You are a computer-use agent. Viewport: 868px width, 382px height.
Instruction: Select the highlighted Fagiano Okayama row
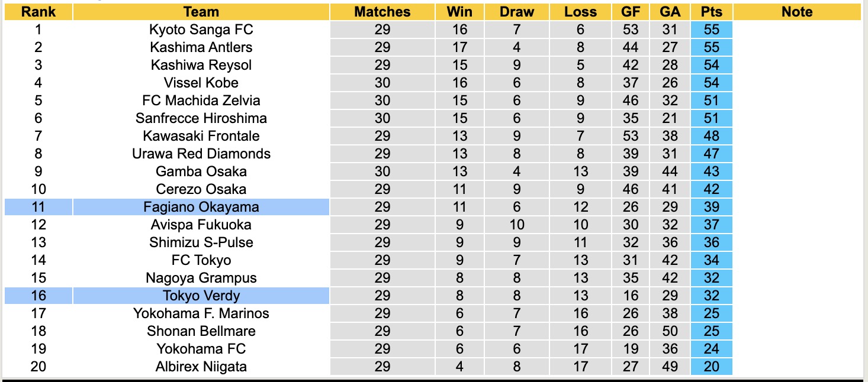pyautogui.click(x=201, y=207)
